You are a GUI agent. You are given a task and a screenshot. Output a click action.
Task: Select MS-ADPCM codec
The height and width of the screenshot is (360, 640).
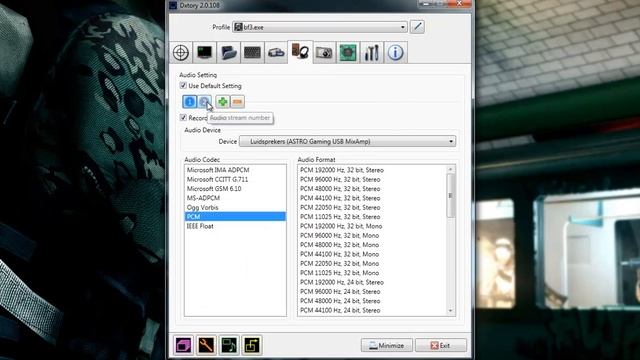click(x=235, y=198)
